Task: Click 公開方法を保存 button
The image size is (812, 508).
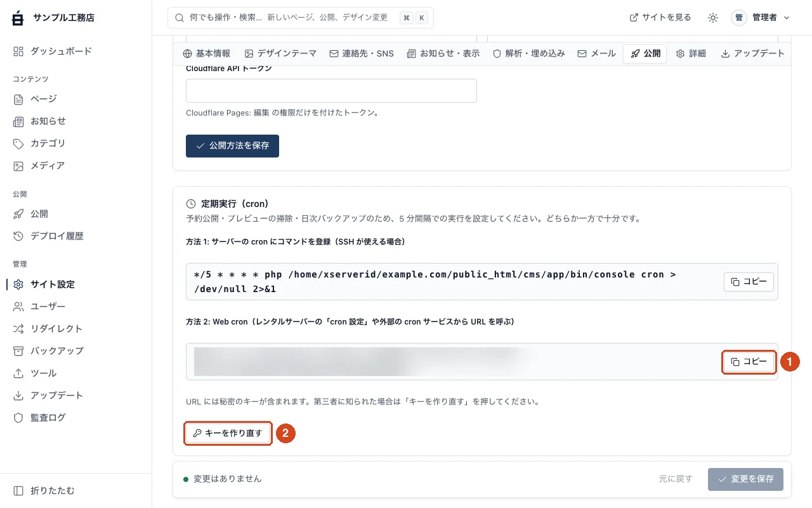Action: click(x=232, y=145)
